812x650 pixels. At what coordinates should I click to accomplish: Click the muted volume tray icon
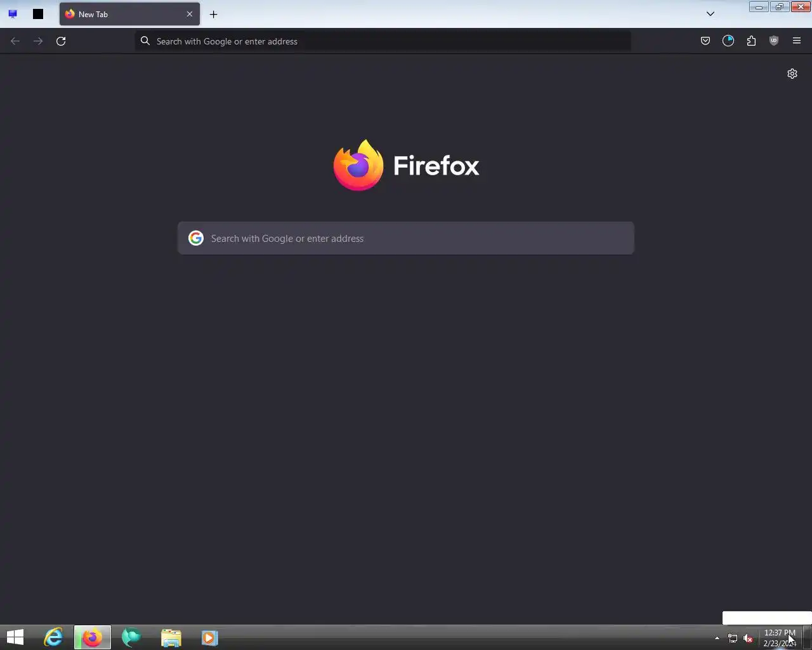(x=748, y=639)
